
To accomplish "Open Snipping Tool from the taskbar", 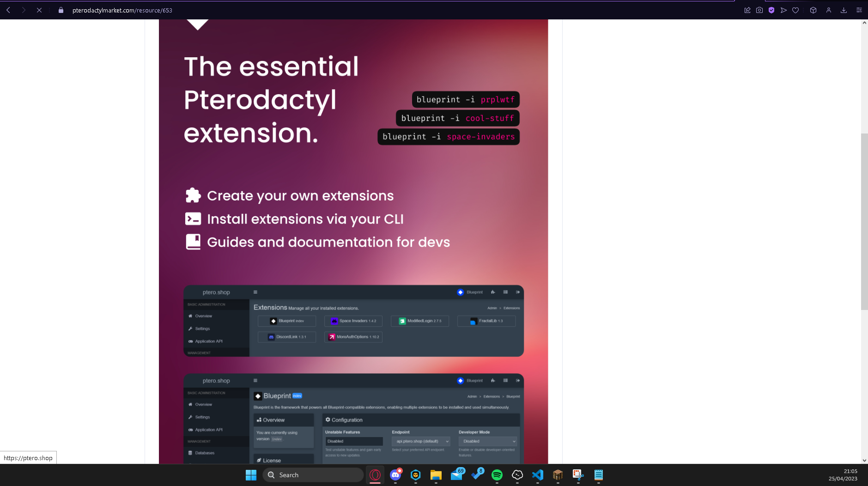I will [578, 475].
